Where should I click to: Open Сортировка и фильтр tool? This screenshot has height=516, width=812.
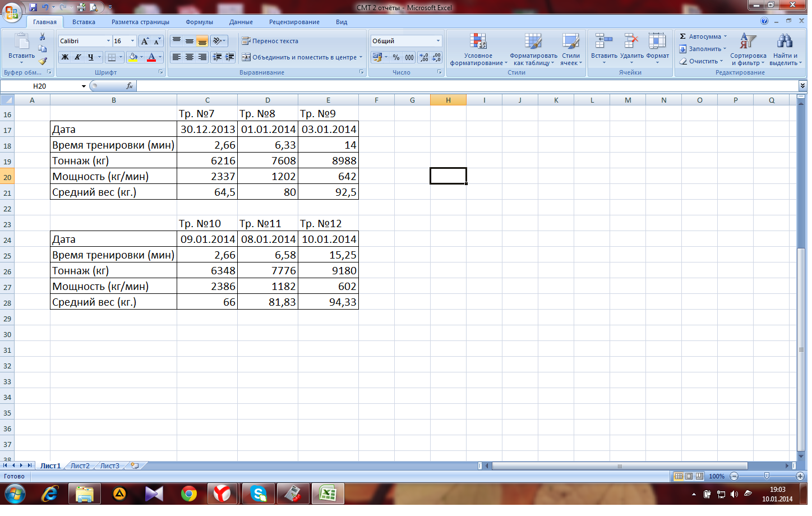click(x=748, y=50)
